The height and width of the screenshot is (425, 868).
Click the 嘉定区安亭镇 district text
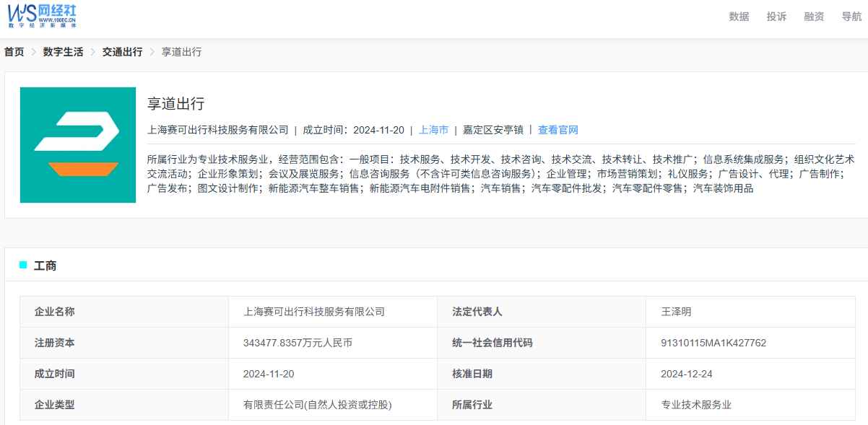tap(493, 130)
